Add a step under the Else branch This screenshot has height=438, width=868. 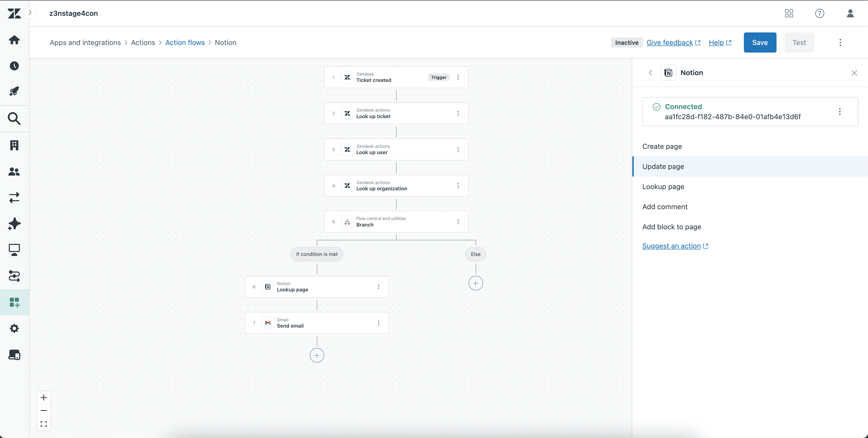[x=475, y=283]
